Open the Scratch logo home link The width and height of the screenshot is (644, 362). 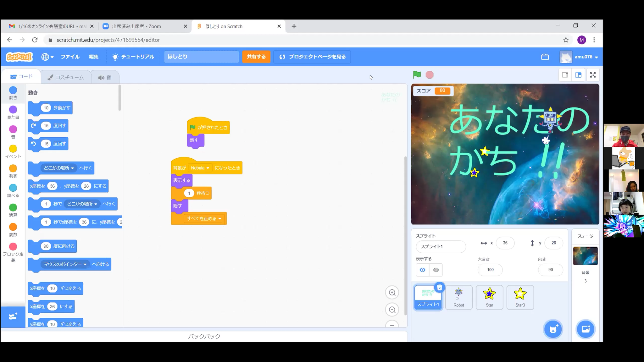point(19,57)
